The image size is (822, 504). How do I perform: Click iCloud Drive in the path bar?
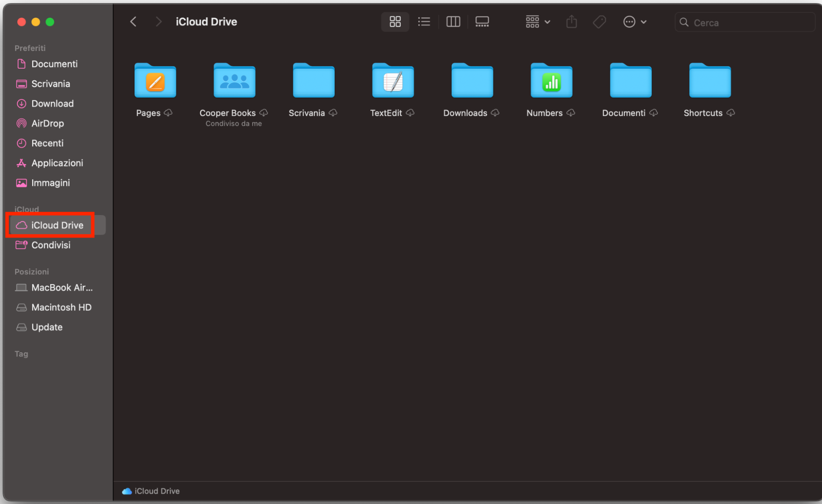point(151,491)
